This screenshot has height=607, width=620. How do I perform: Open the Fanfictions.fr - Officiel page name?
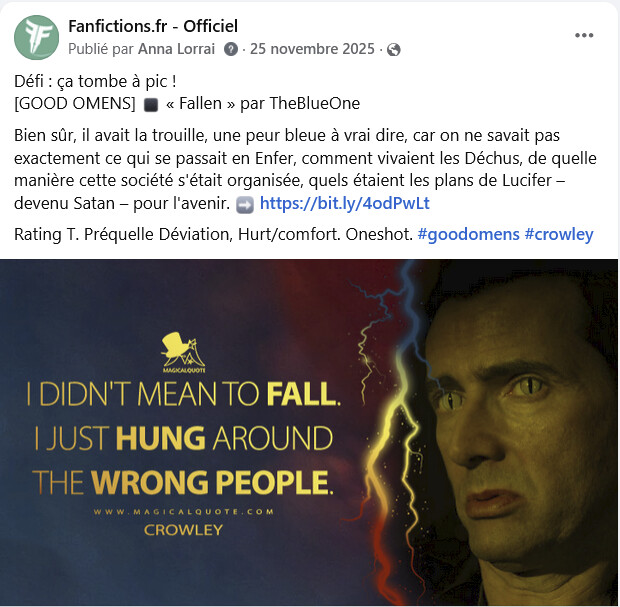click(x=153, y=26)
